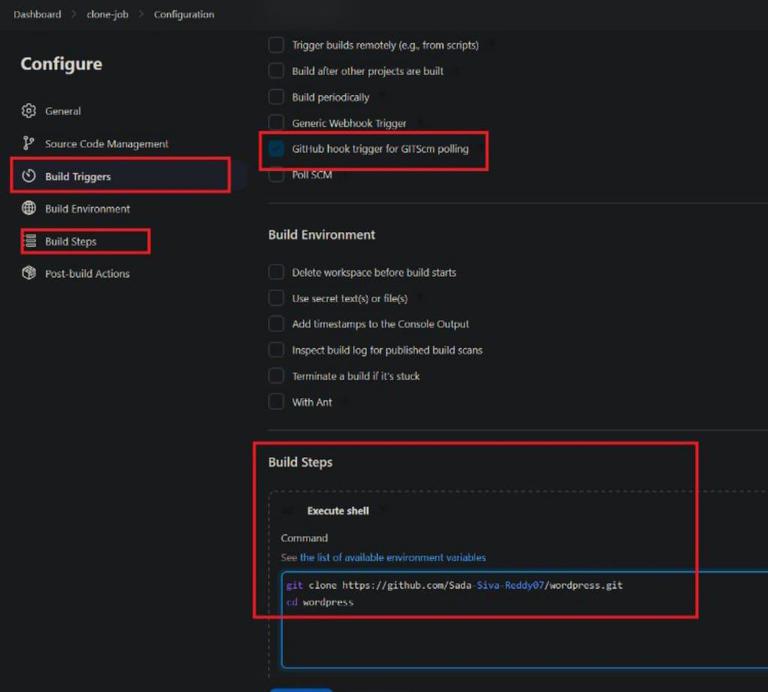Open the Post-build Actions section
The width and height of the screenshot is (768, 692).
click(87, 273)
